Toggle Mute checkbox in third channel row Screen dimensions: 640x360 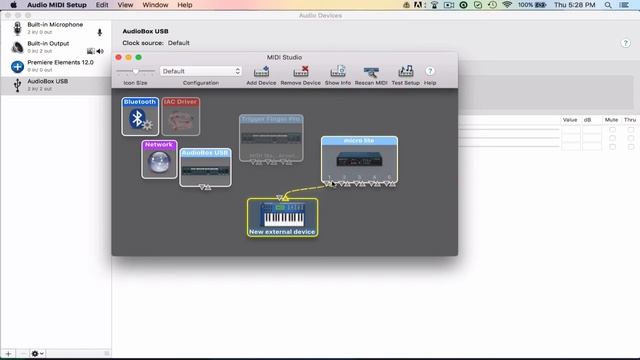[x=612, y=147]
